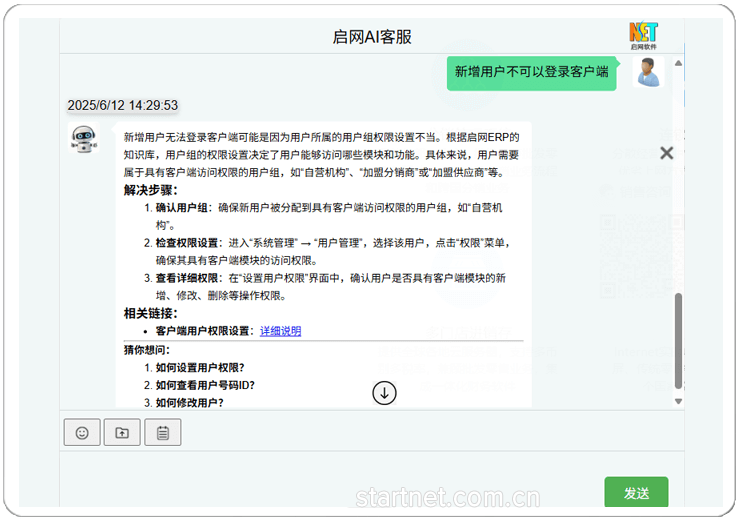Click the user avatar picture
740x521 pixels.
pos(648,72)
